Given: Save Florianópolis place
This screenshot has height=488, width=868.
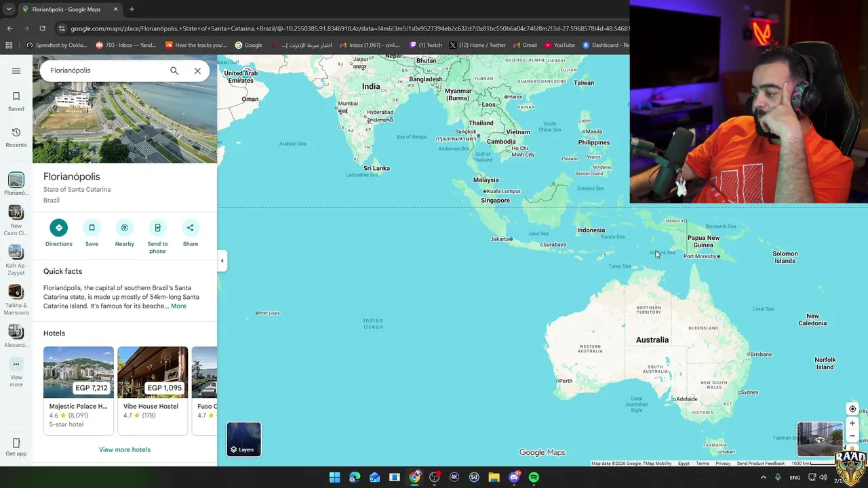Looking at the screenshot, I should [92, 232].
